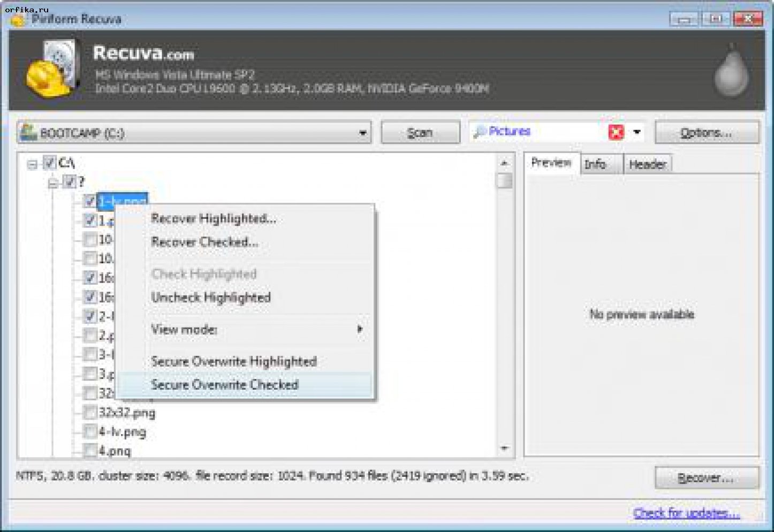Click the Piriform pear logo icon
Viewport: 774px width, 532px height.
(x=731, y=72)
